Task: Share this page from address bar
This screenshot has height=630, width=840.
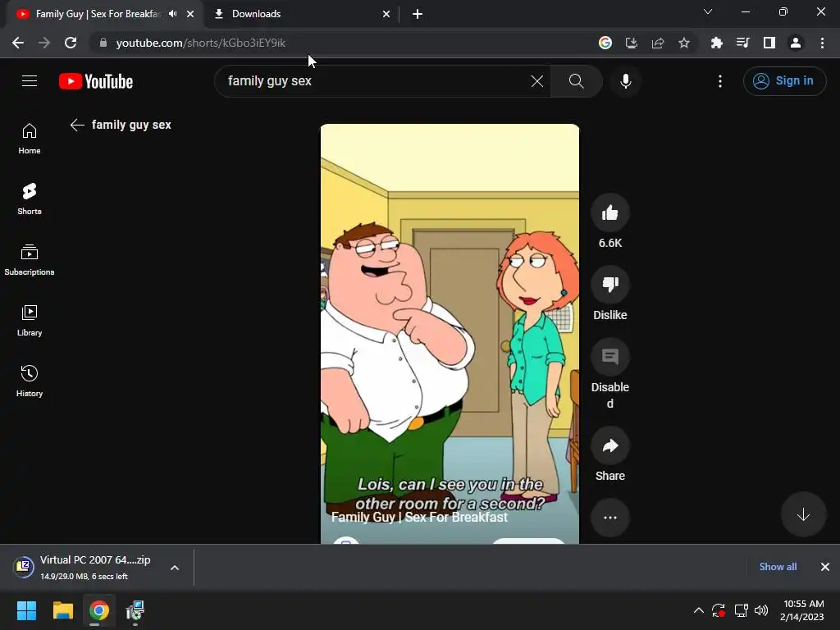Action: pyautogui.click(x=658, y=43)
